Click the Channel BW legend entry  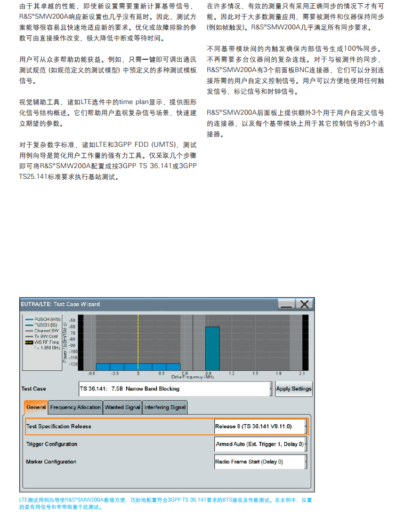tap(47, 331)
